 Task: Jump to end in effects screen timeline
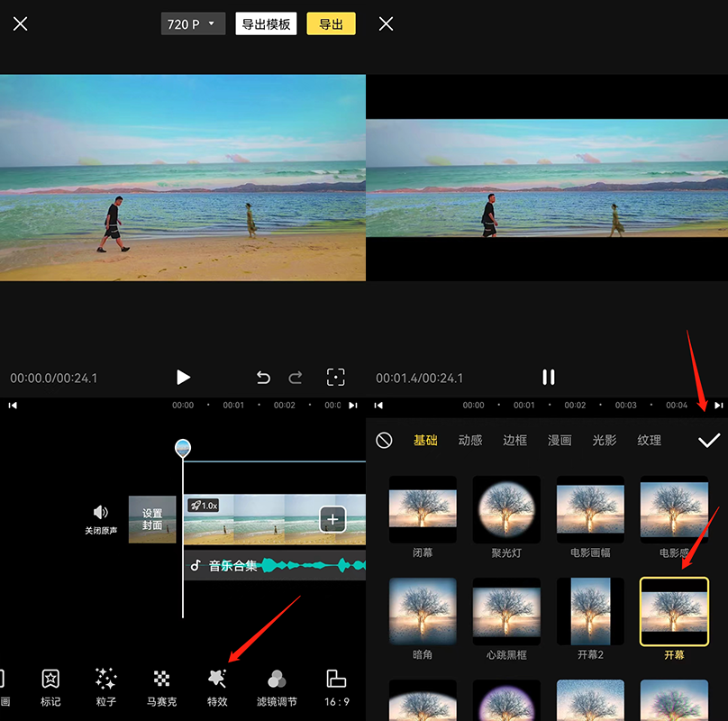pyautogui.click(x=719, y=405)
